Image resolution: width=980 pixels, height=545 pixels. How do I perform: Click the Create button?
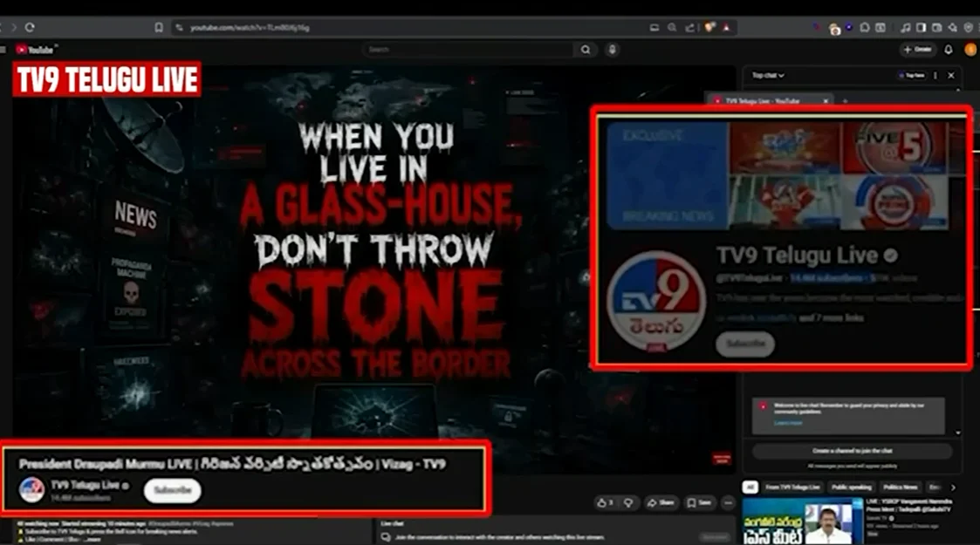click(x=917, y=50)
